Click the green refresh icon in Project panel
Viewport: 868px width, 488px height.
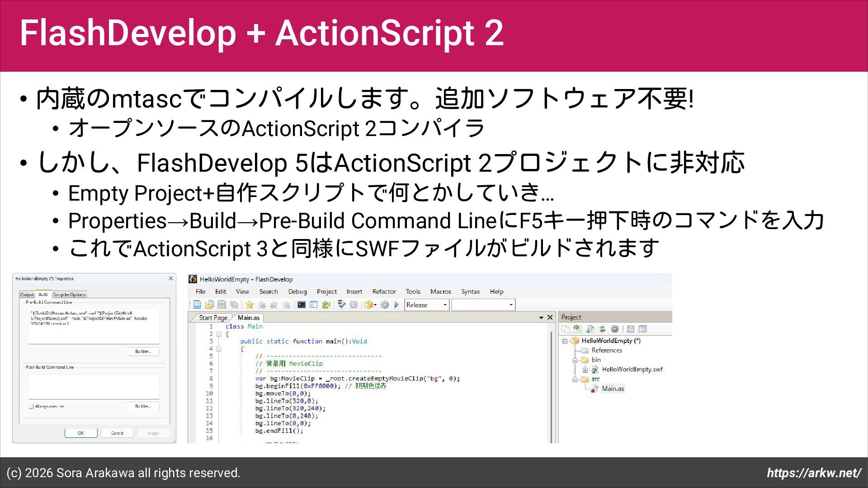click(x=602, y=329)
